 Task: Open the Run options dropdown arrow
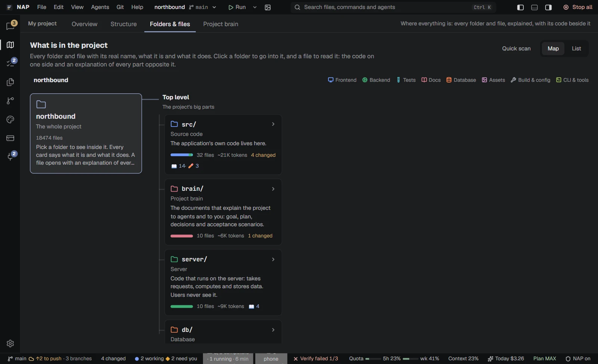(x=255, y=7)
